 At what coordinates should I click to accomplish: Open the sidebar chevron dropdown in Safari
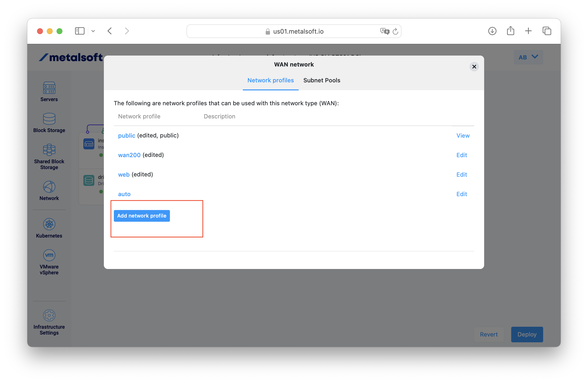pyautogui.click(x=93, y=31)
